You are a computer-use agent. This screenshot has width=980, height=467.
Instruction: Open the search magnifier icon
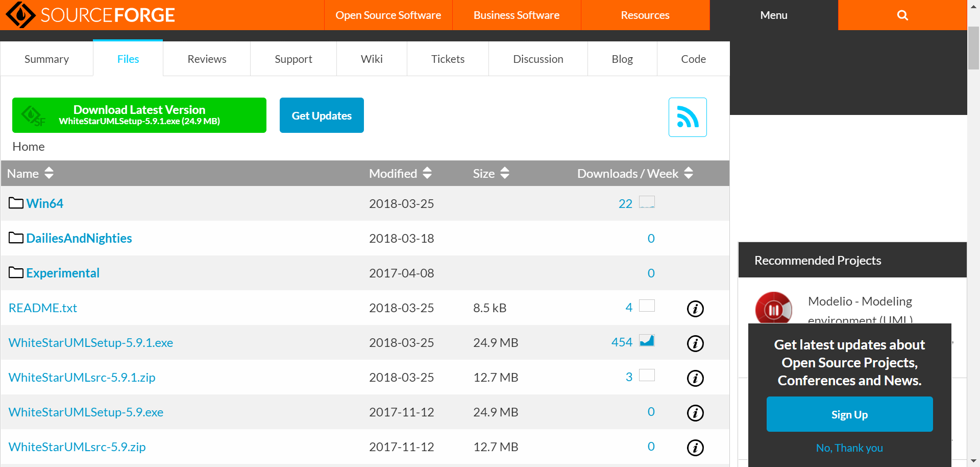pyautogui.click(x=902, y=15)
